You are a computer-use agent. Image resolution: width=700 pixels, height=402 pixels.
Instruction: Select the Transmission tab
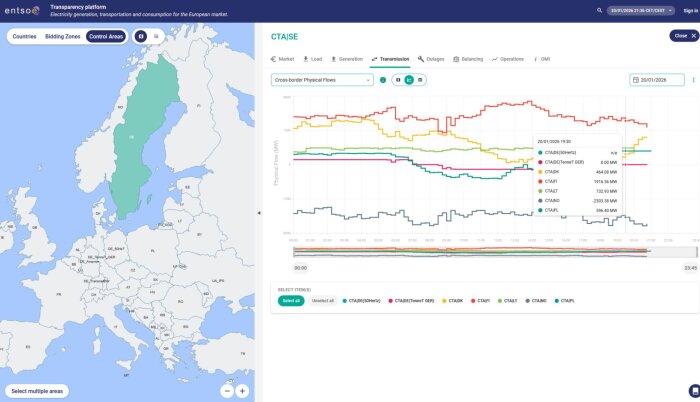pyautogui.click(x=390, y=59)
